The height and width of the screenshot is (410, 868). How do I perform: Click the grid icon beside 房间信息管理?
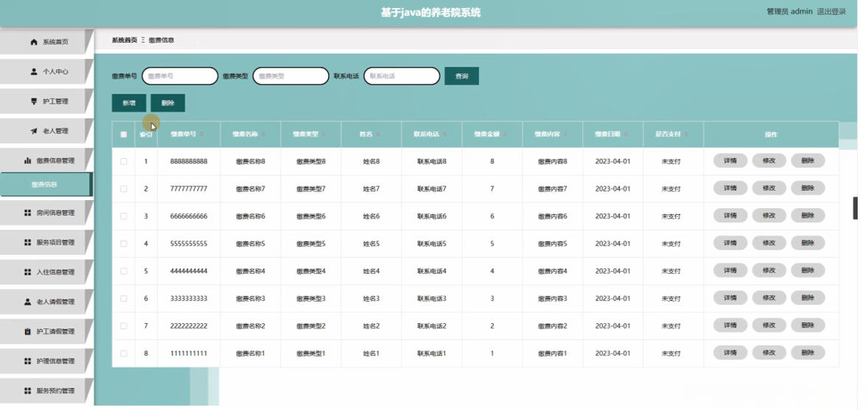(28, 213)
